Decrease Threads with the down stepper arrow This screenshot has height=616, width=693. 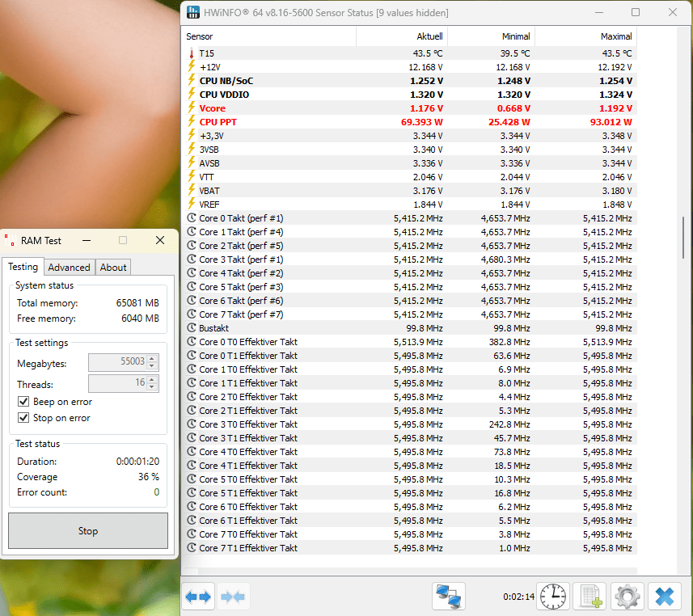(x=152, y=386)
